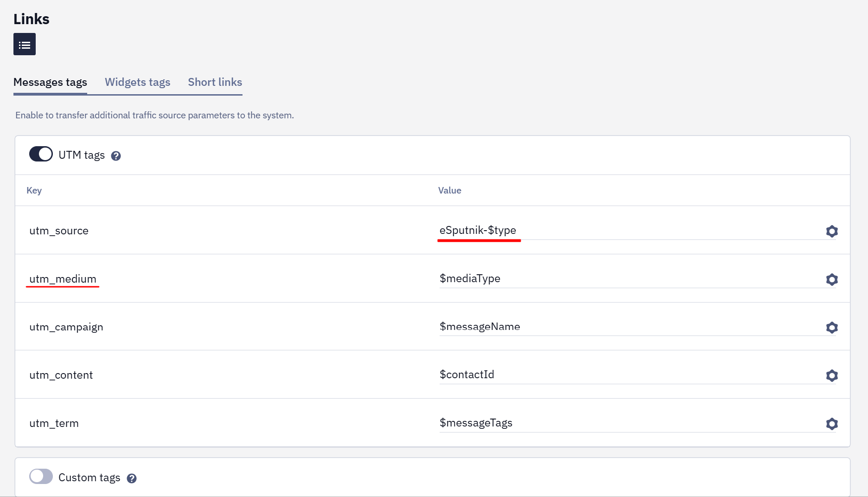Click the Key column header
This screenshot has width=868, height=497.
pos(34,191)
